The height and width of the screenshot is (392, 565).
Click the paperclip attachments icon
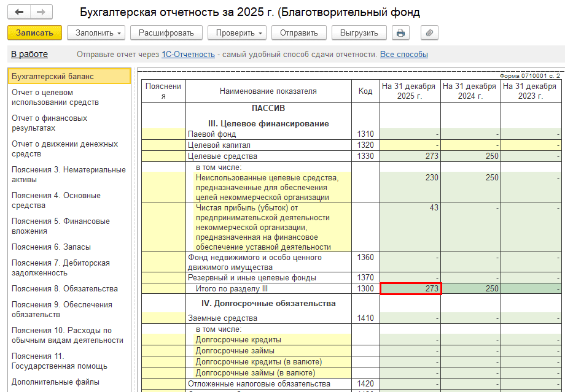[429, 33]
